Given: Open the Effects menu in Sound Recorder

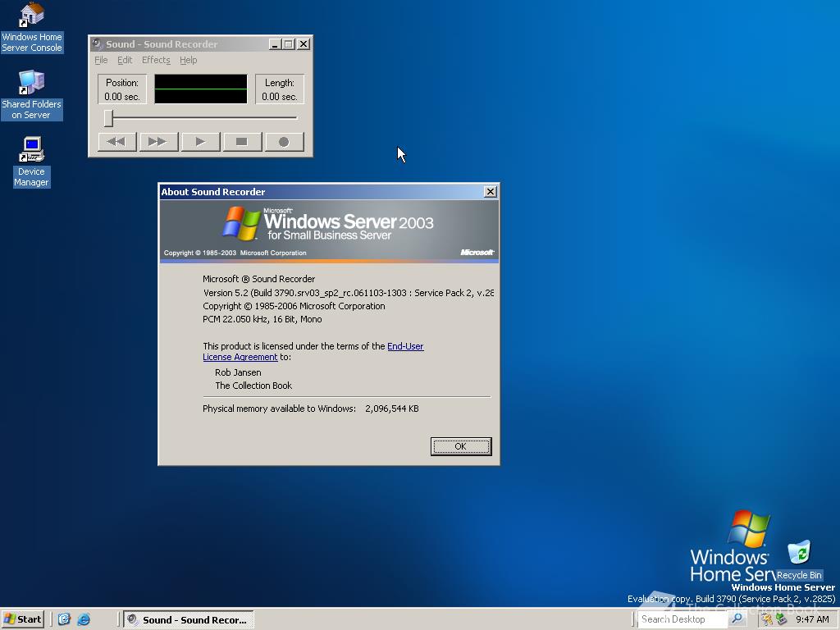Looking at the screenshot, I should 156,60.
